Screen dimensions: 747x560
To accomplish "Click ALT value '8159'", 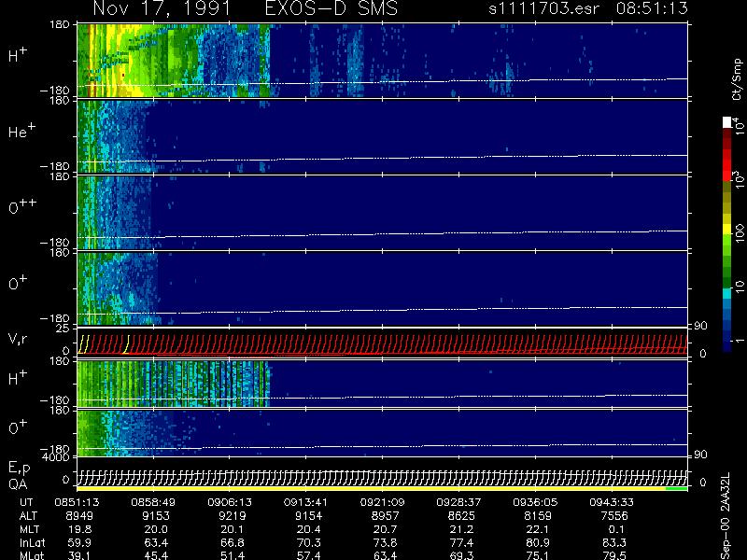I will click(538, 516).
